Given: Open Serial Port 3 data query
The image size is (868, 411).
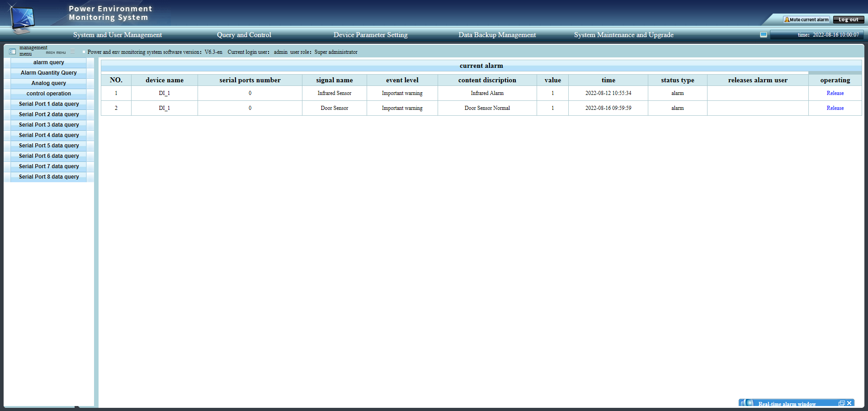Looking at the screenshot, I should 49,125.
